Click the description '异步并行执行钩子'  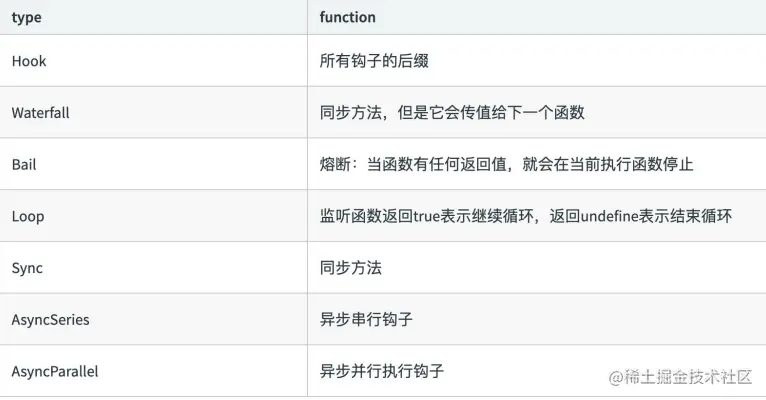(382, 372)
